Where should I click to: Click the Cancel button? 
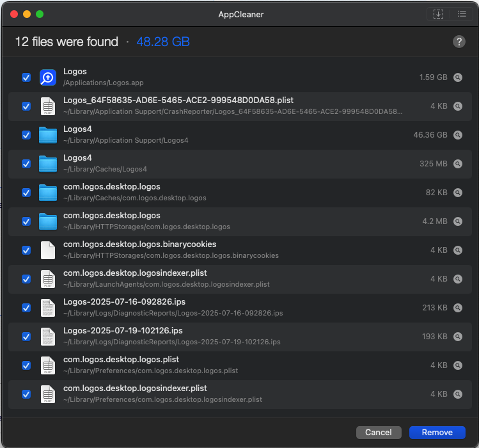379,433
